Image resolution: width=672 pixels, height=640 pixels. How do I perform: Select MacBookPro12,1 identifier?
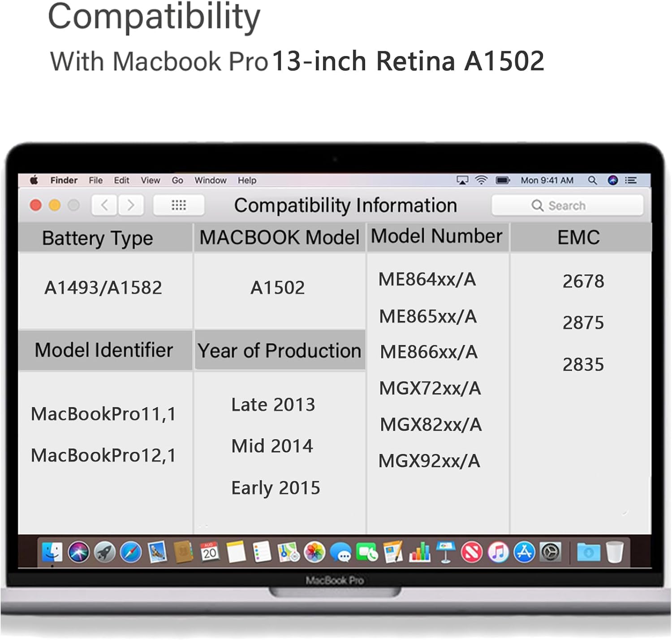pos(103,456)
